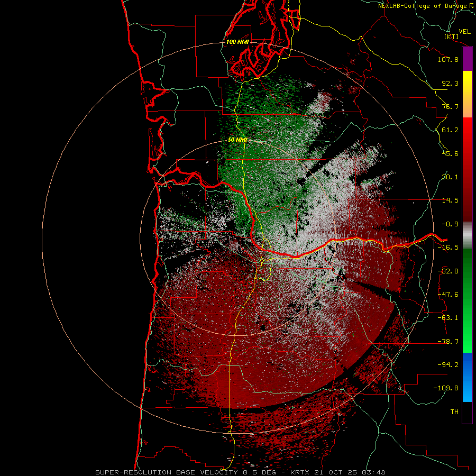Image resolution: width=476 pixels, height=476 pixels.
Task: Pick the yellow segment of the velocity scale
Action: [467, 94]
